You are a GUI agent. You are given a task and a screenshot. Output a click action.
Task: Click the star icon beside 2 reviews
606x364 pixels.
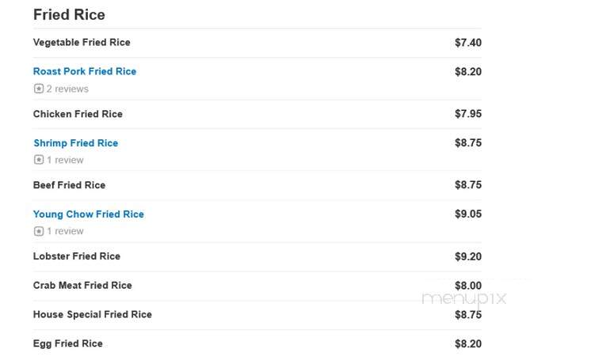coord(39,89)
